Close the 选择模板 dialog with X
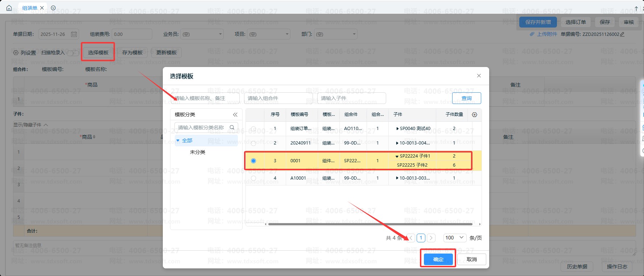644x276 pixels. click(x=479, y=76)
